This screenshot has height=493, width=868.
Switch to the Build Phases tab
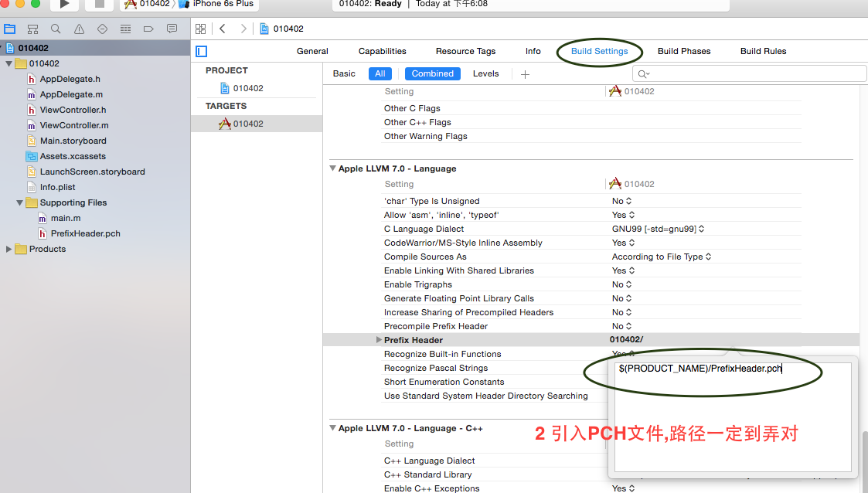pos(683,51)
